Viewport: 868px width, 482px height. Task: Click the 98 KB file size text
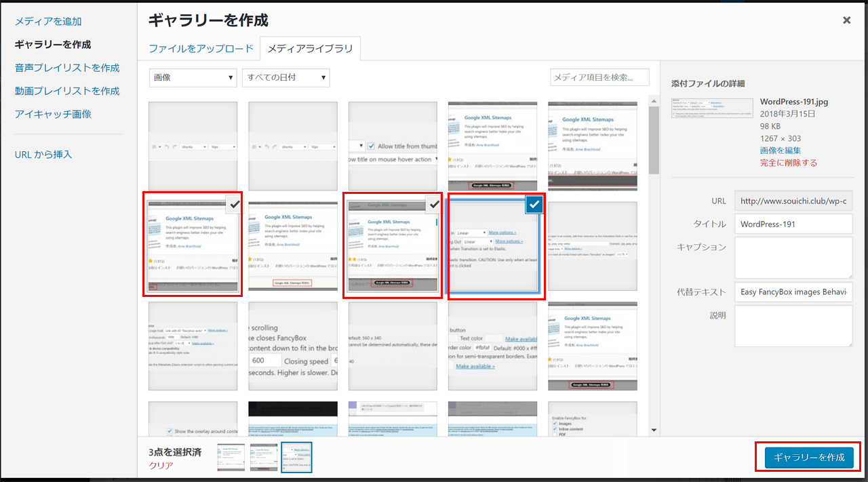(x=771, y=126)
